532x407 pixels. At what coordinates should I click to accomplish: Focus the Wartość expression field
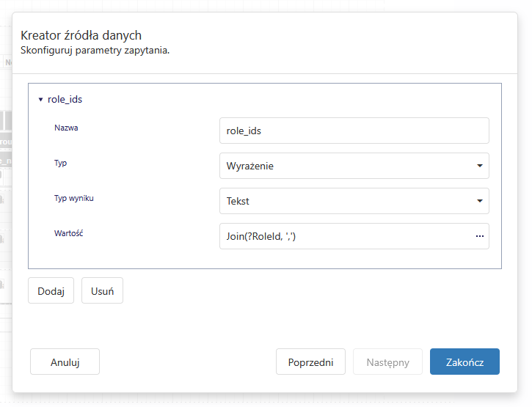tap(341, 236)
